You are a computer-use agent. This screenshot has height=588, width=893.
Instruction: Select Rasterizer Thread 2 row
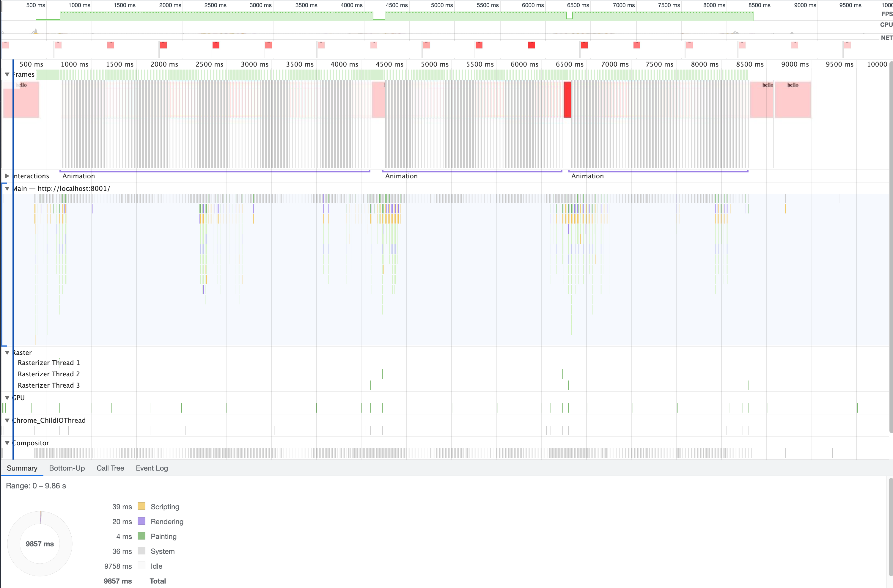coord(49,374)
